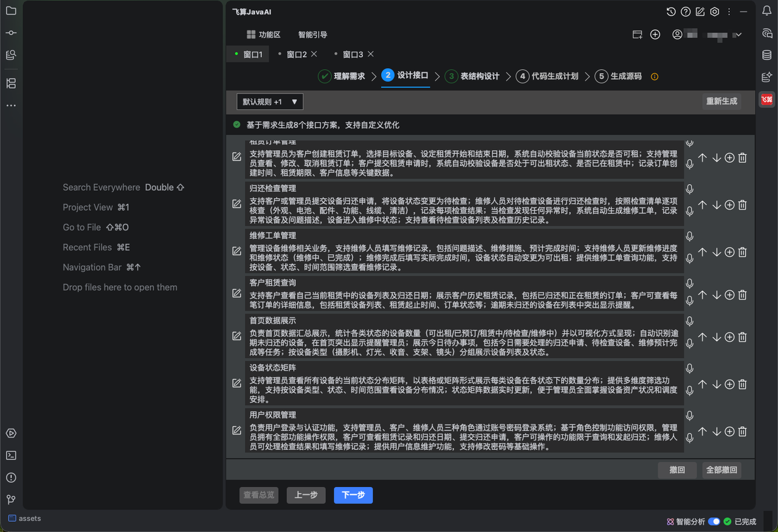Move 首页数据展示 entry down
The height and width of the screenshot is (532, 778).
(717, 337)
